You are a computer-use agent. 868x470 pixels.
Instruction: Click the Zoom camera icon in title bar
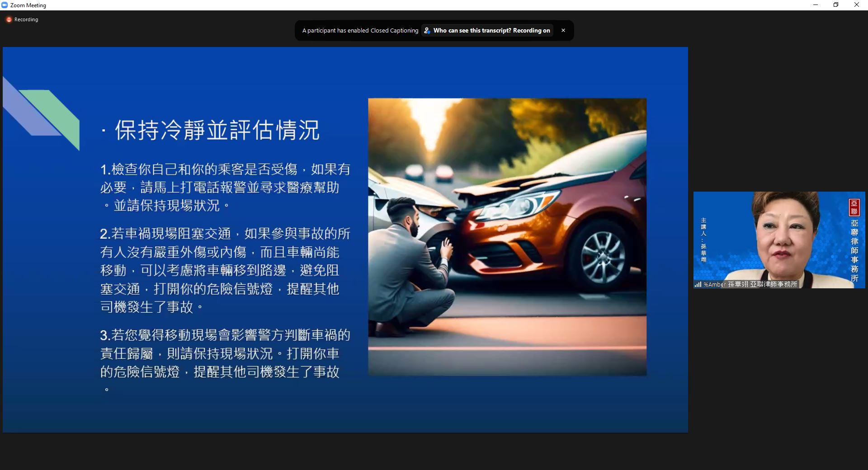(x=5, y=5)
